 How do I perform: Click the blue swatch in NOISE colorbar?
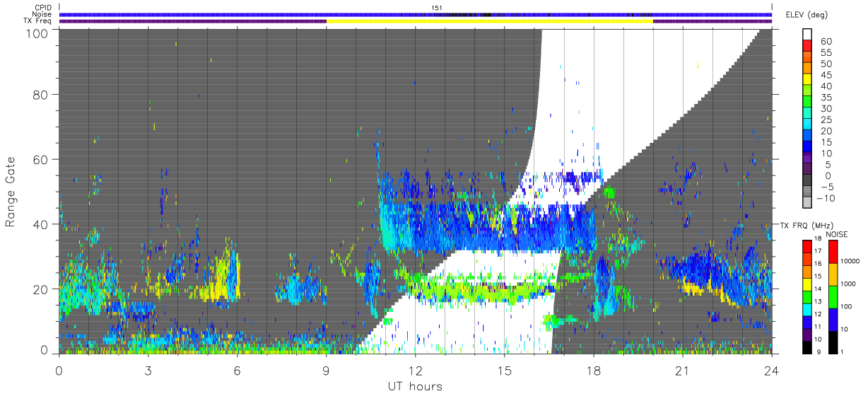[x=833, y=319]
